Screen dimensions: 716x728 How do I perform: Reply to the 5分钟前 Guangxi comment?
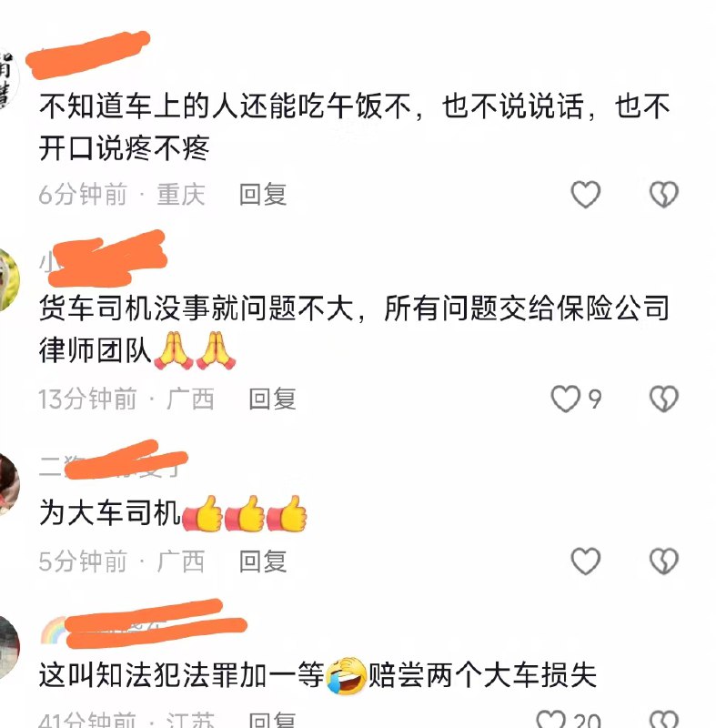pyautogui.click(x=263, y=561)
